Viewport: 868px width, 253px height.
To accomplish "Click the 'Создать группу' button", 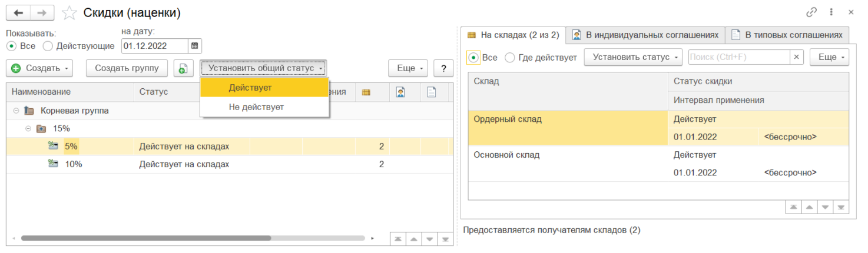I will [x=127, y=68].
